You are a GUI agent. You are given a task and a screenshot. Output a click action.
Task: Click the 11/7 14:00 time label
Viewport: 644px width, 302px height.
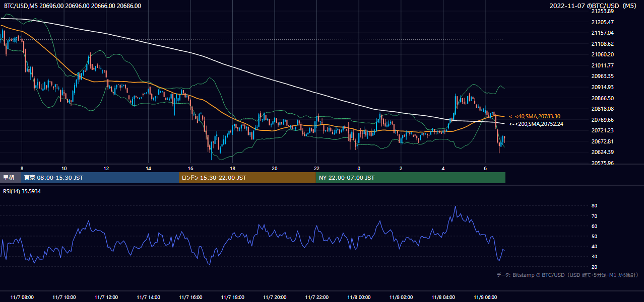(x=148, y=297)
